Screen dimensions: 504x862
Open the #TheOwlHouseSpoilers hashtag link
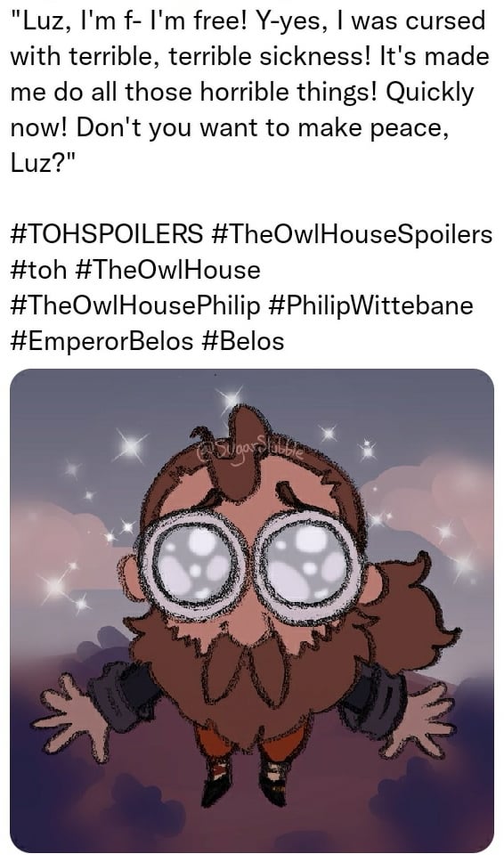pyautogui.click(x=352, y=234)
